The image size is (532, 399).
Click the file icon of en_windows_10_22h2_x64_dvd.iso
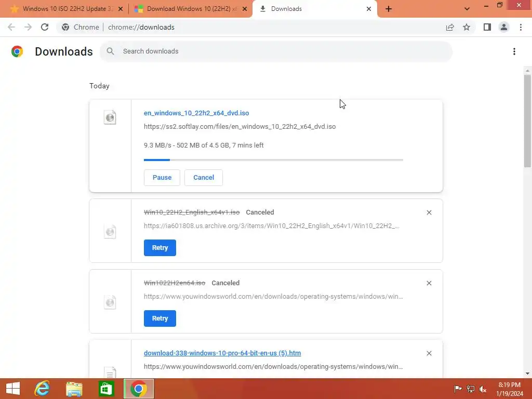tap(110, 117)
